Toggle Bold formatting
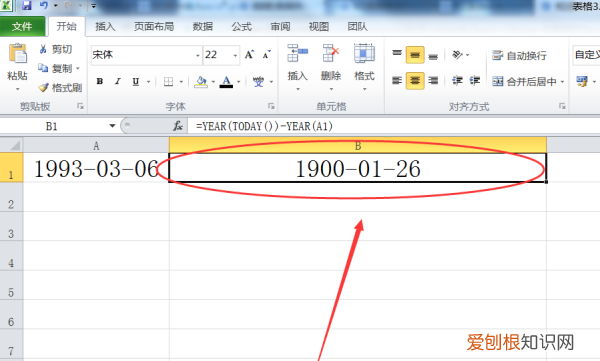This screenshot has height=361, width=600. pos(100,82)
